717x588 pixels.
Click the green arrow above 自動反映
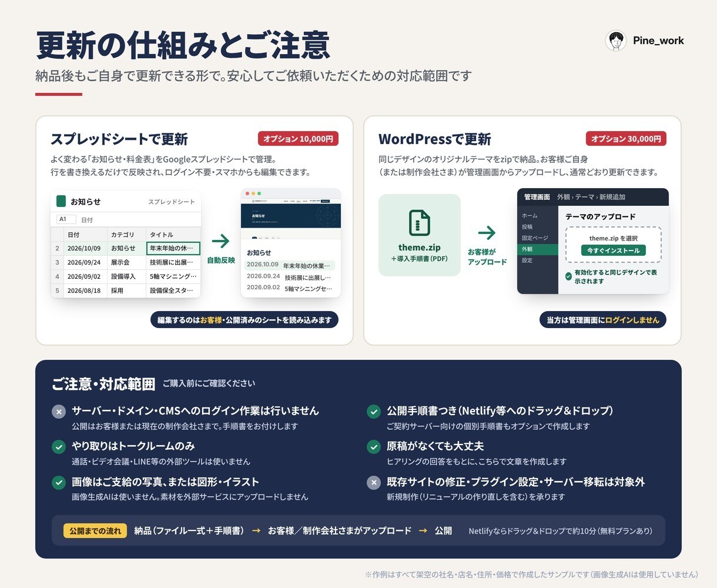point(220,240)
